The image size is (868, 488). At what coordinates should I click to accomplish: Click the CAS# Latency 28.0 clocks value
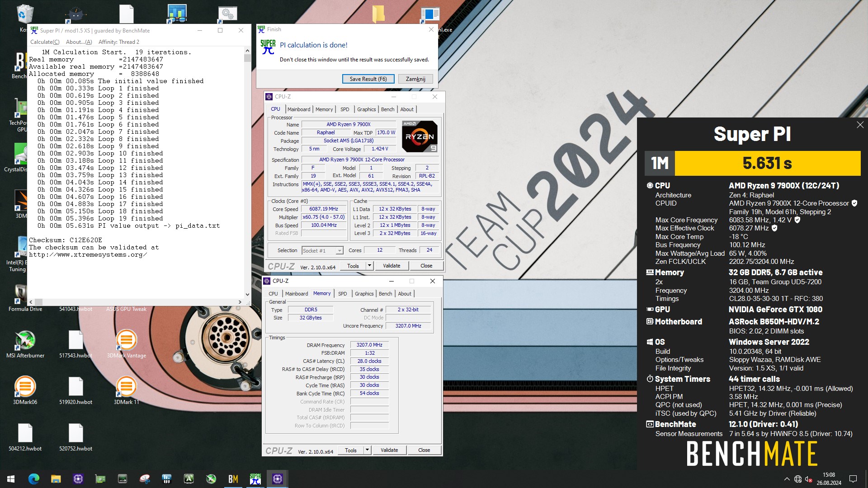[x=369, y=361]
